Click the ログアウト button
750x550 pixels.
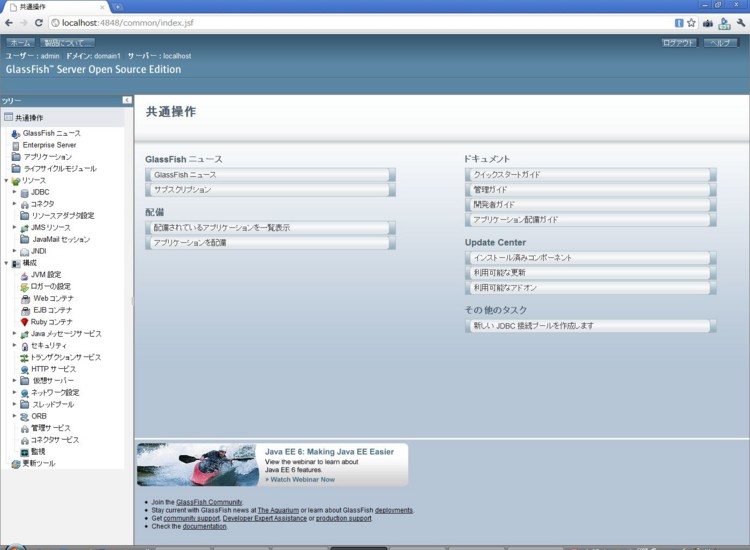pos(679,43)
